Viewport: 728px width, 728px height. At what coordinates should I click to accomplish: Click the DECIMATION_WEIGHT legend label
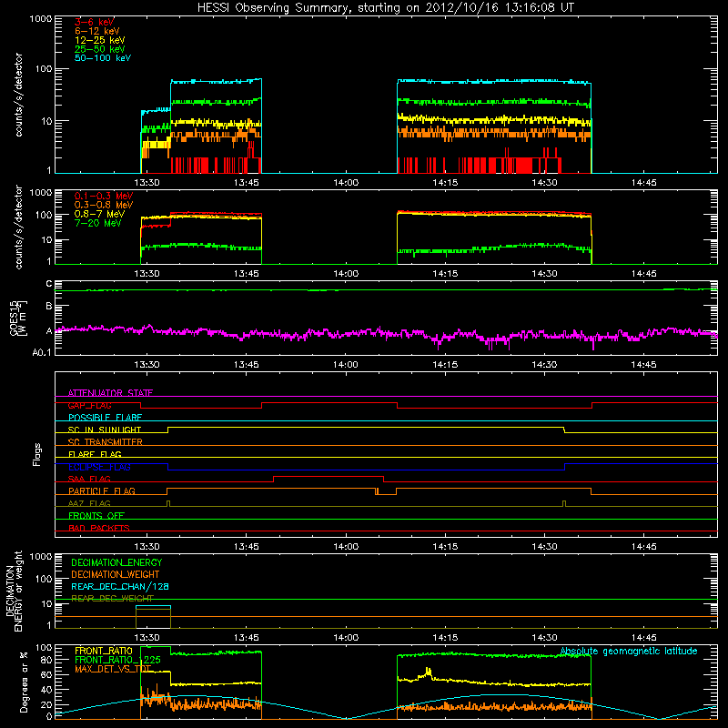(116, 574)
